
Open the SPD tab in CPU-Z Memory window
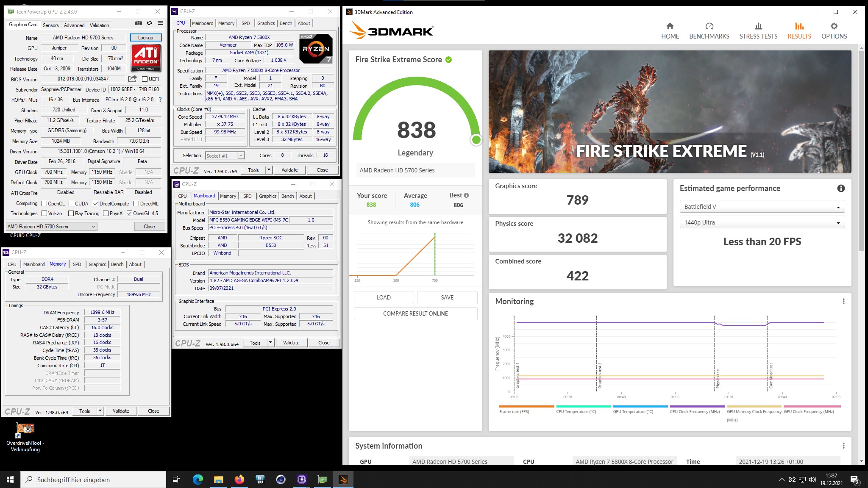[x=77, y=264]
